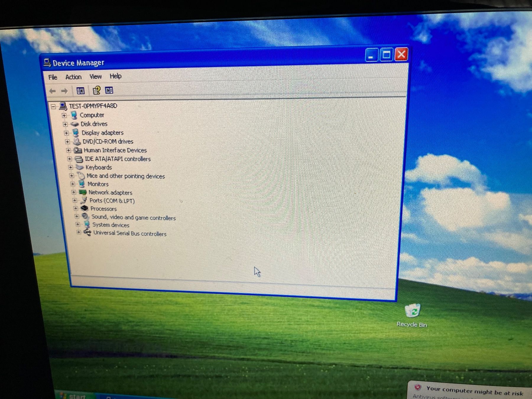Screen dimensions: 532x399
Task: Select the 'Universal Serial Bus controllers' label
Action: point(130,233)
